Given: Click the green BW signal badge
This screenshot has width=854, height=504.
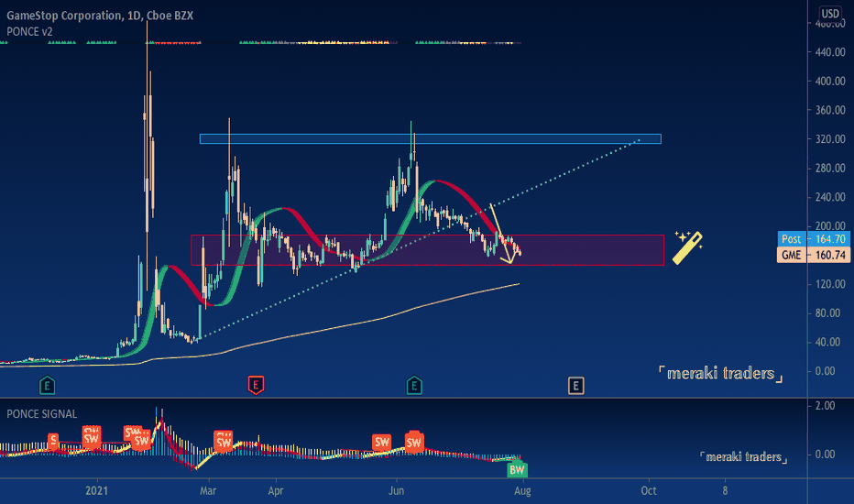Looking at the screenshot, I should (x=516, y=469).
